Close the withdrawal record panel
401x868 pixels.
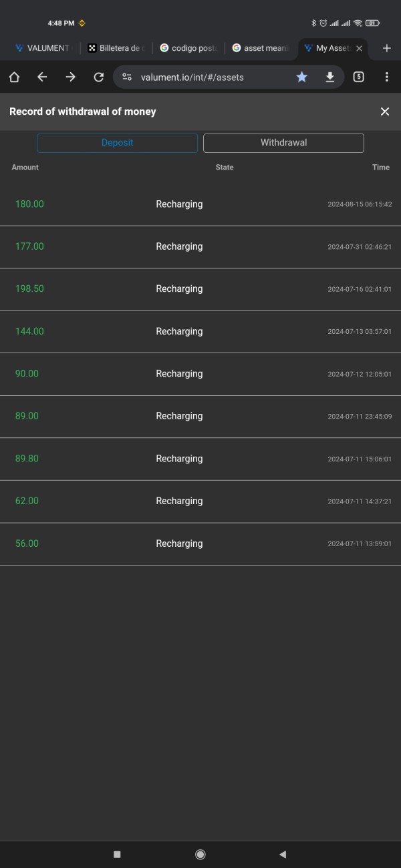tap(384, 112)
